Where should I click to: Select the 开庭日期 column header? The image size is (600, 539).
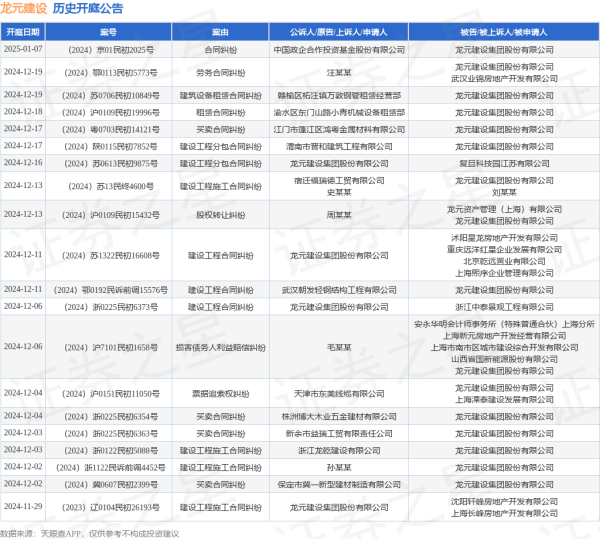tap(23, 32)
